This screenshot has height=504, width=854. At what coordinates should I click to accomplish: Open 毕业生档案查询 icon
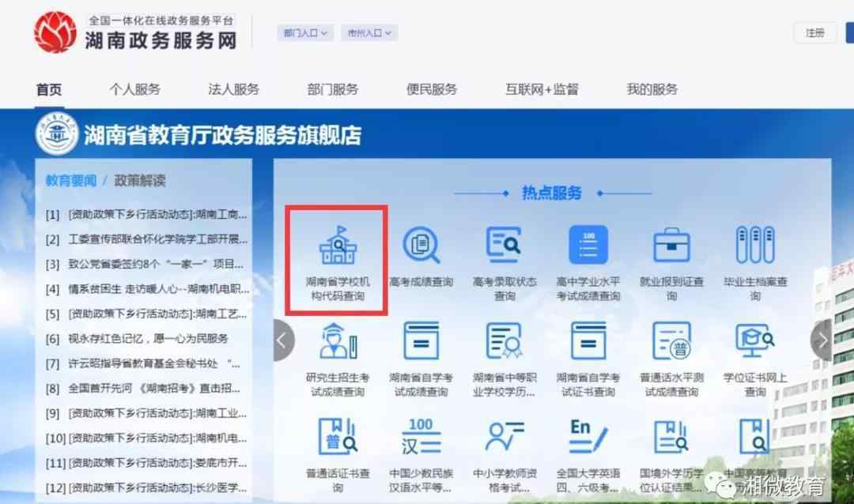point(755,245)
